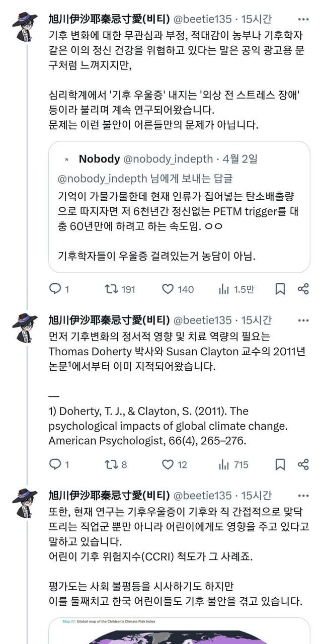Share the Doherty citation tweet
Viewport: 322px width, 644px height.
click(x=303, y=464)
